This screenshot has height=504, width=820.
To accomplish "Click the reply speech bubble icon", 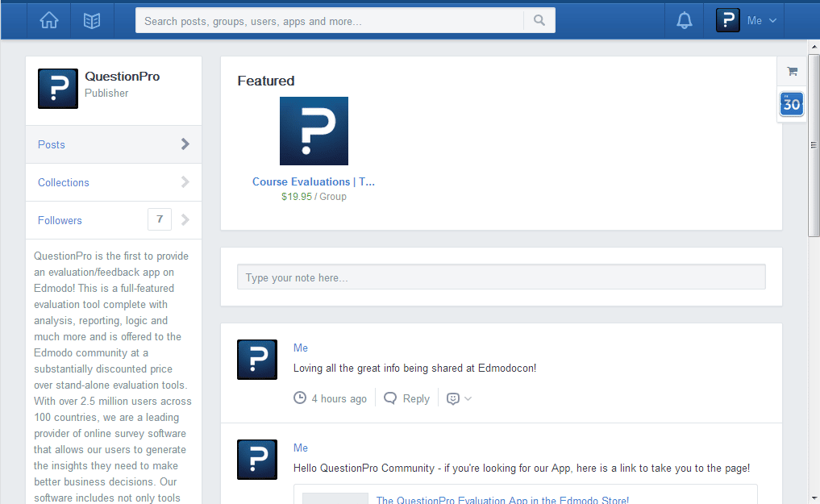I will click(390, 398).
